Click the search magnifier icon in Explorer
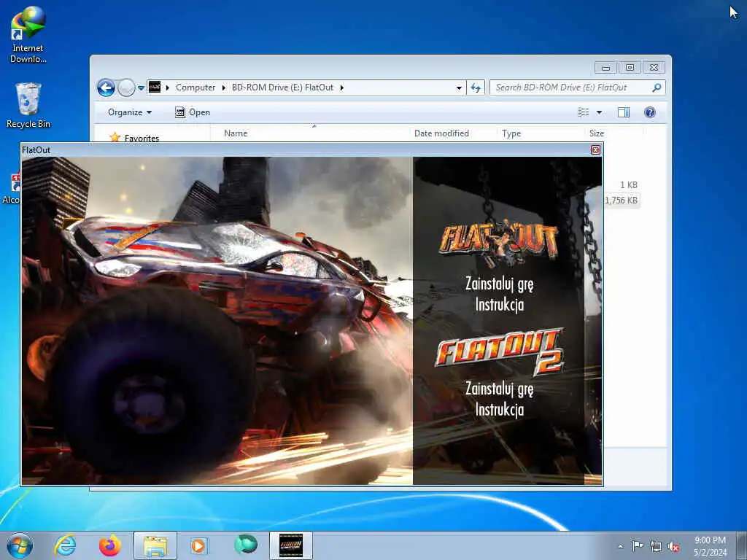This screenshot has width=747, height=560. click(657, 87)
